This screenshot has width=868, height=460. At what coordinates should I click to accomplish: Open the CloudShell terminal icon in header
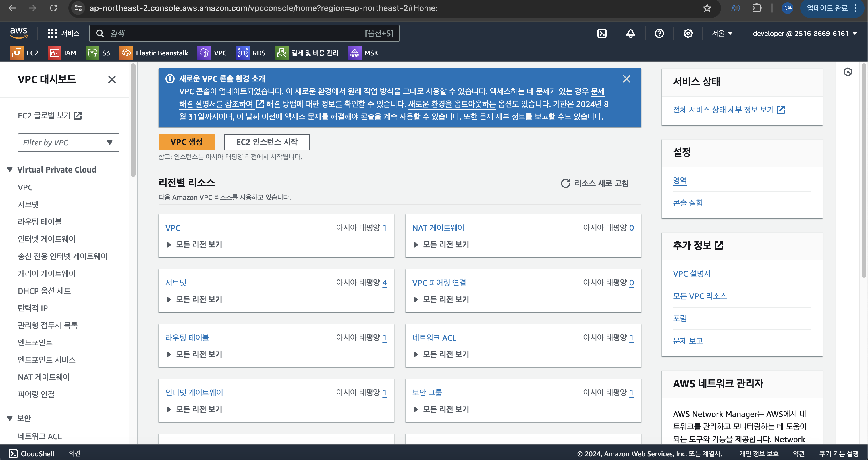point(602,33)
